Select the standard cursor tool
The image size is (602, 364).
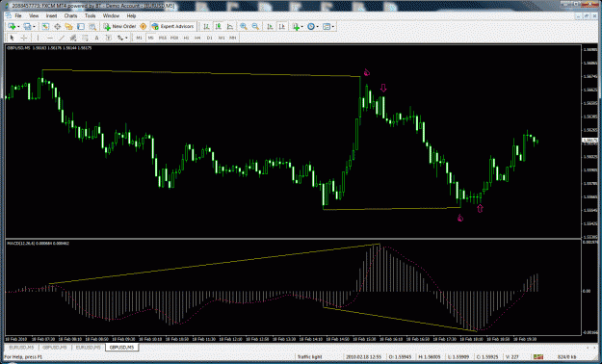[12, 38]
